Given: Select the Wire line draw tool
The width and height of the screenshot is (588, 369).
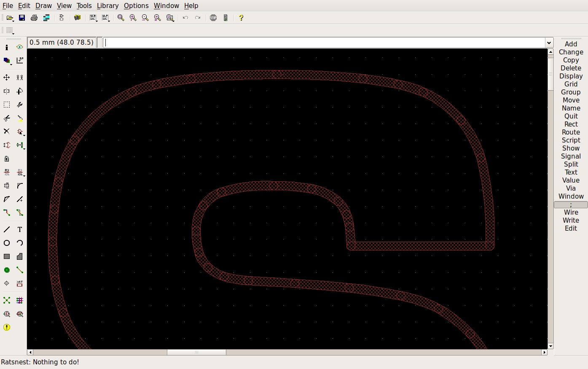Looking at the screenshot, I should coord(7,229).
